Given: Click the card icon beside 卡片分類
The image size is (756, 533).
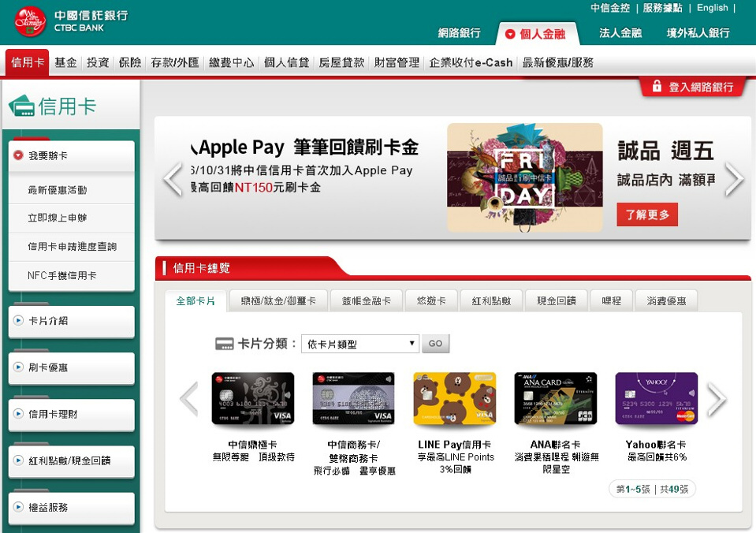Looking at the screenshot, I should [224, 344].
